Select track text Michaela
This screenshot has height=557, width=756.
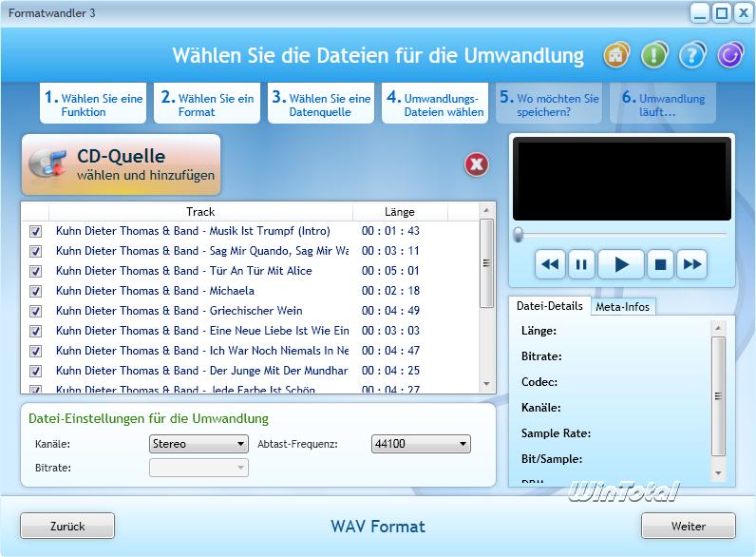point(232,291)
